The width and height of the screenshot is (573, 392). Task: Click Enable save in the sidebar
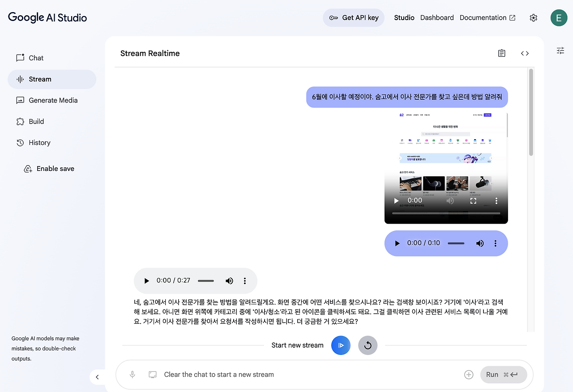coord(55,168)
